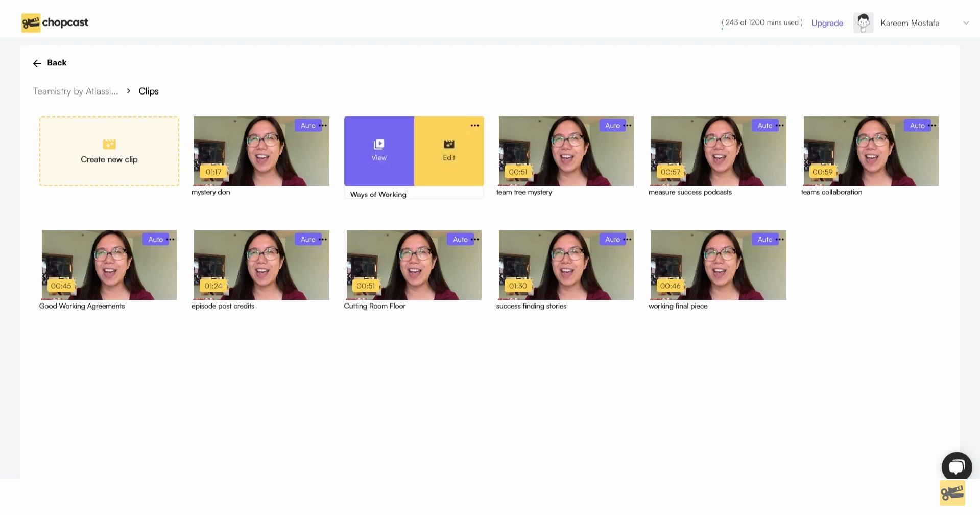Click the Ways of Working title input field
The width and height of the screenshot is (980, 515).
(414, 194)
